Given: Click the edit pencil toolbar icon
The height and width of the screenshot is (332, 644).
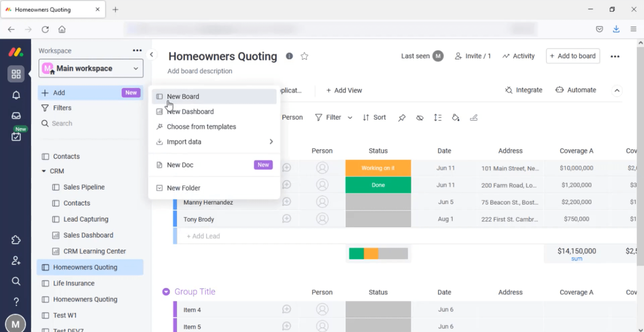Looking at the screenshot, I should (474, 118).
